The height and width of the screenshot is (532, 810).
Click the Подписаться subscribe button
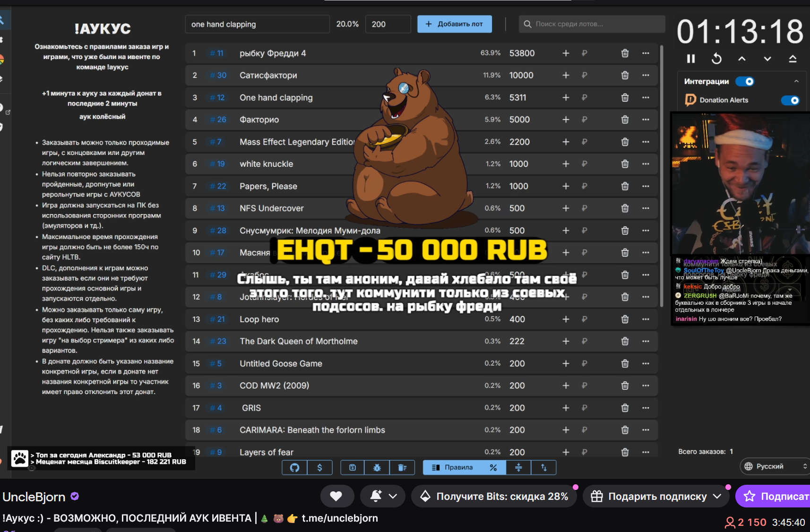(x=773, y=496)
